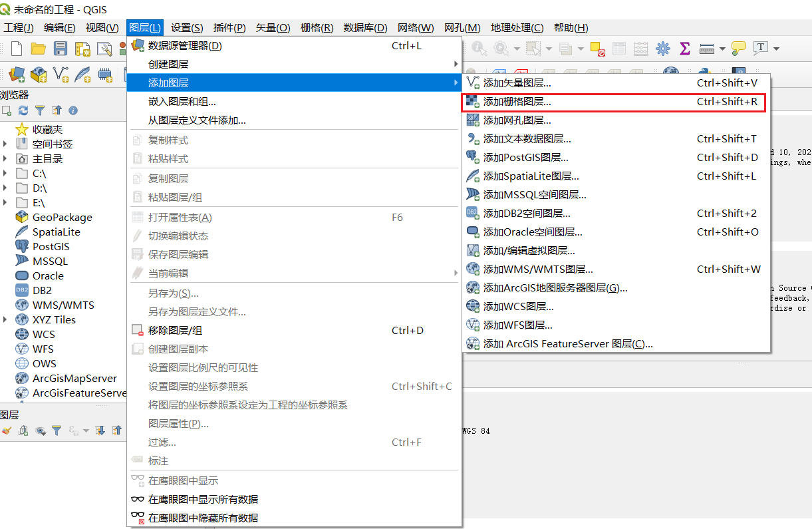Viewport: 812px width, 529px height.
Task: Expand the 主目录 tree node
Action: pyautogui.click(x=5, y=158)
